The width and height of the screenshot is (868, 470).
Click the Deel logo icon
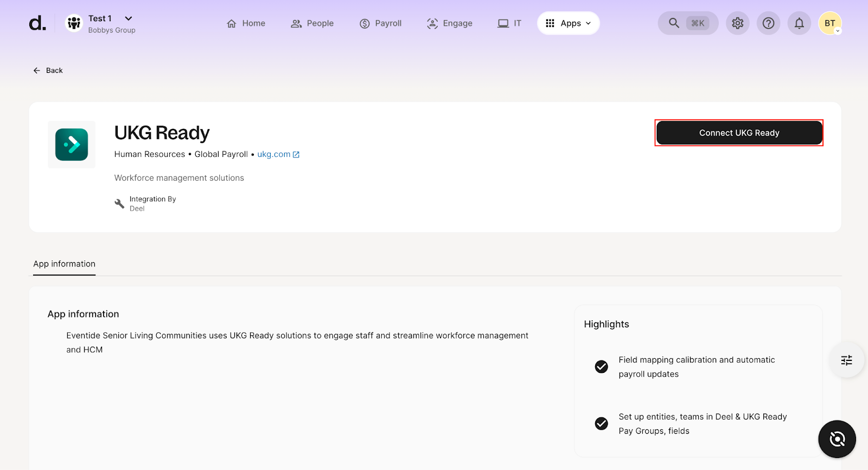[x=37, y=23]
